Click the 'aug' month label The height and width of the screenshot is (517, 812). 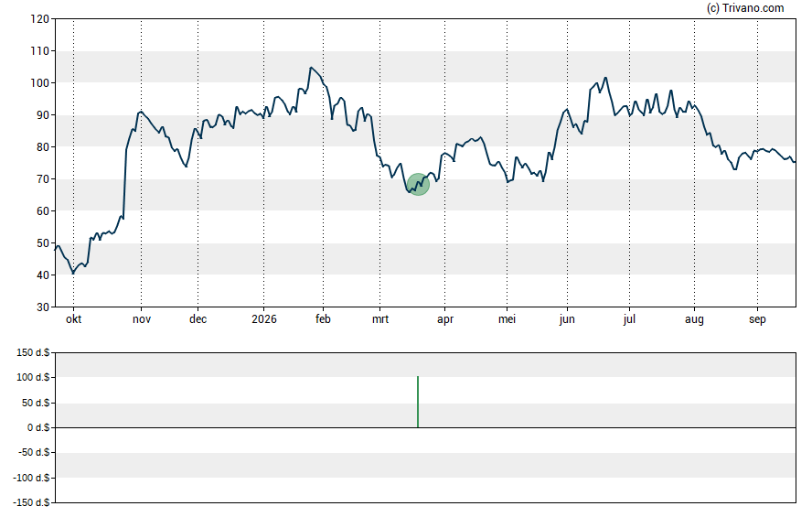tap(694, 319)
